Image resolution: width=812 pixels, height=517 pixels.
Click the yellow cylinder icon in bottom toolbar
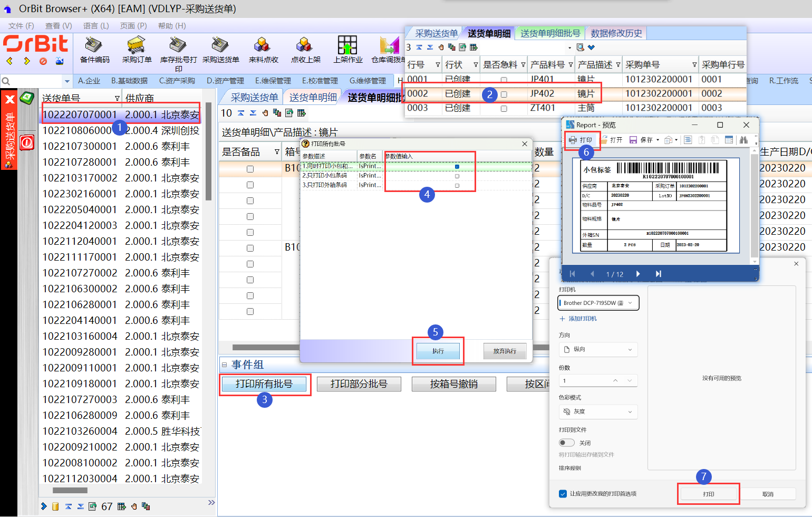(x=55, y=506)
